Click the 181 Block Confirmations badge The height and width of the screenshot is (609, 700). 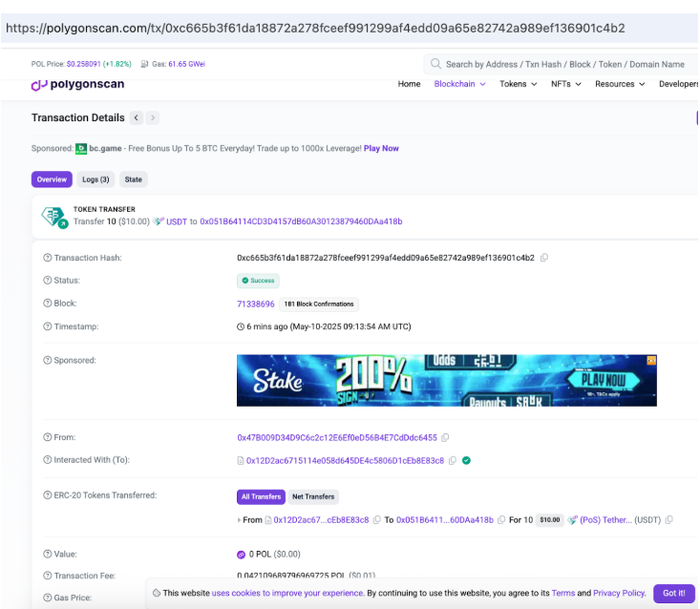319,304
